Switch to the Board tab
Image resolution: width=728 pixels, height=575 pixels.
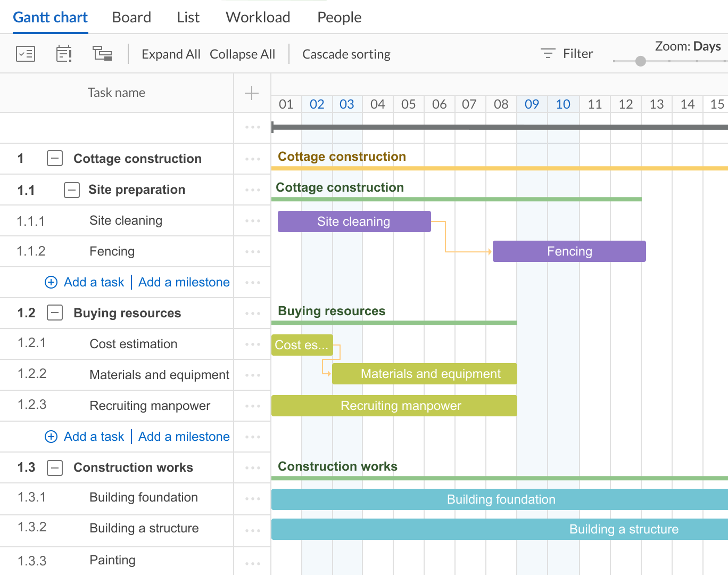[131, 17]
